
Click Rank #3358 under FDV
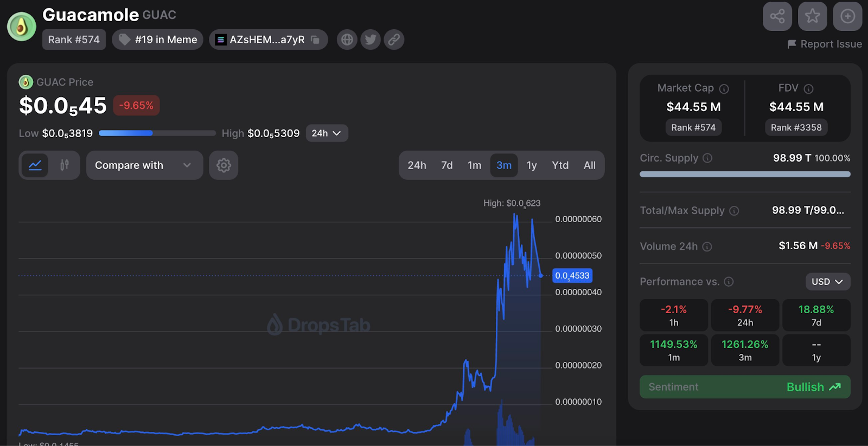click(x=796, y=127)
